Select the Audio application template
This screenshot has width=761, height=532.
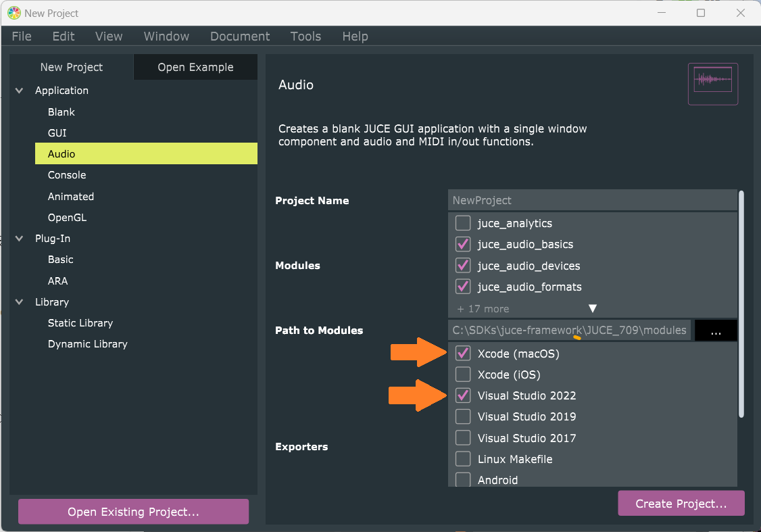(x=146, y=153)
